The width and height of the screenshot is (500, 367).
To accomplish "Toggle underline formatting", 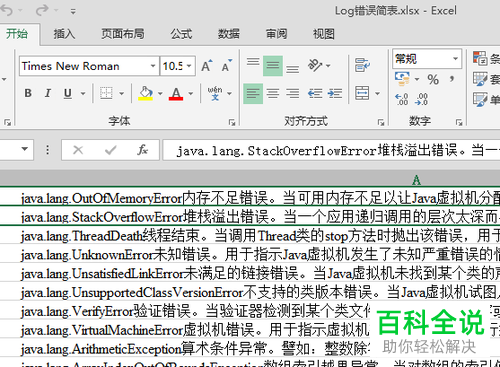I will (x=68, y=93).
